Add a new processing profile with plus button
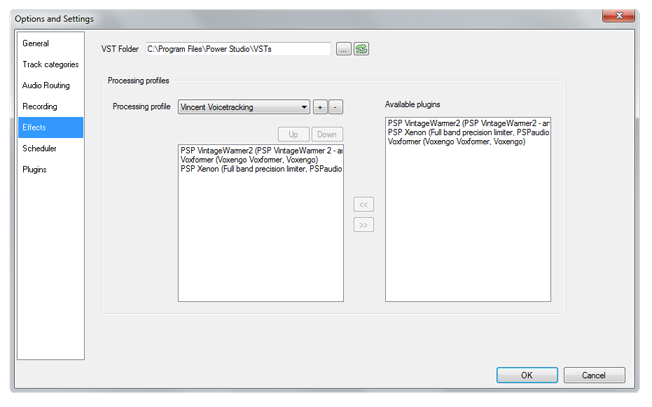 coord(320,107)
